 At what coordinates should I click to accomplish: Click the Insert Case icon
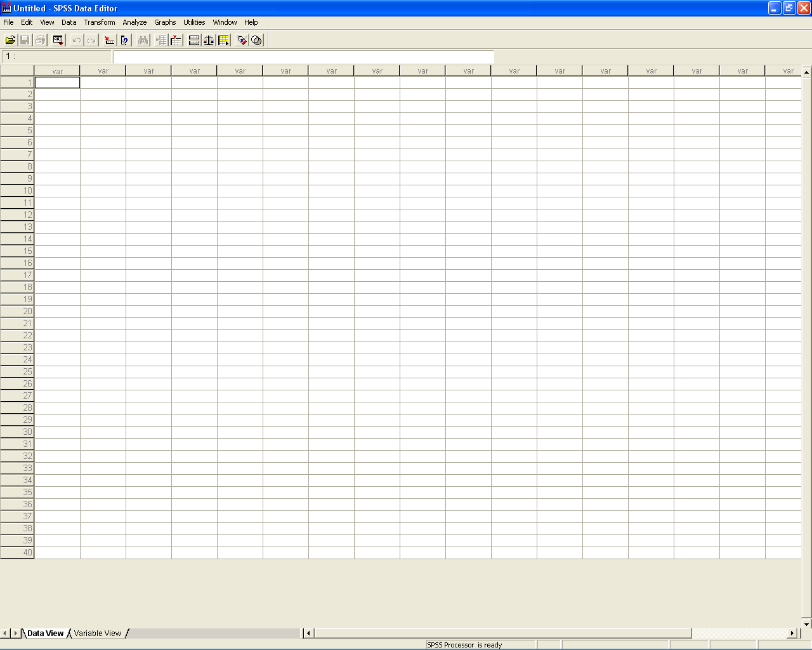tap(162, 40)
